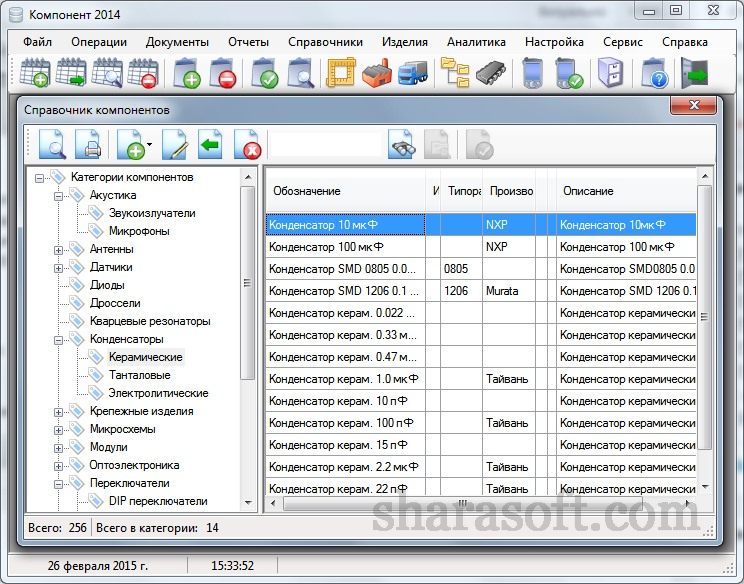Click the microchip component icon
The image size is (744, 584).
click(x=491, y=73)
